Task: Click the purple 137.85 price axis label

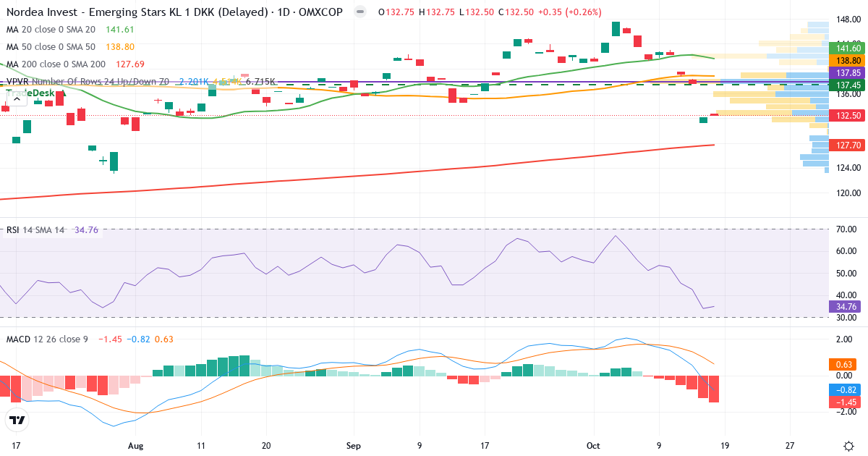Action: (x=848, y=73)
